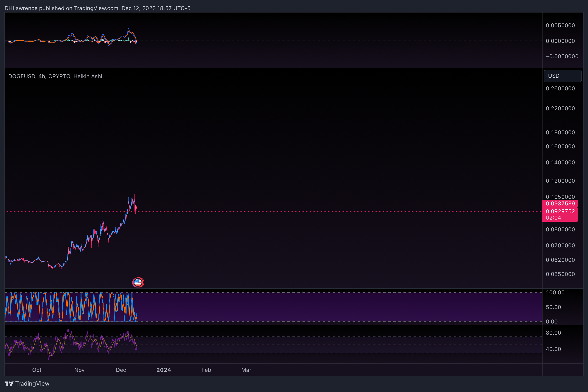Click the 0.0937539 price label
This screenshot has height=392, width=588.
(x=560, y=204)
